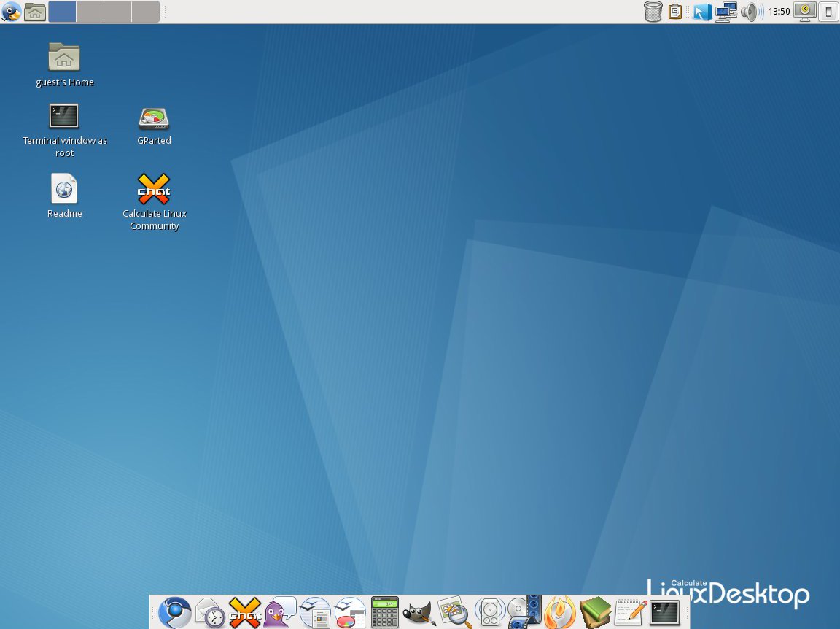840x629 pixels.
Task: Open the calculator in the dock
Action: pos(385,612)
